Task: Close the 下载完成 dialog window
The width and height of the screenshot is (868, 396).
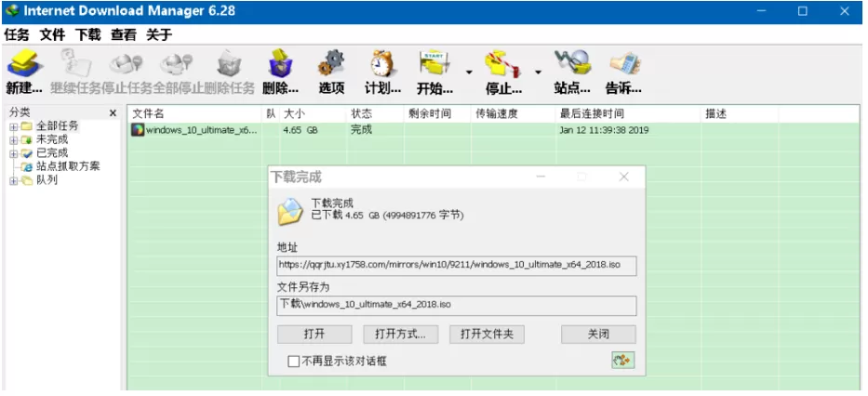Action: [x=624, y=177]
